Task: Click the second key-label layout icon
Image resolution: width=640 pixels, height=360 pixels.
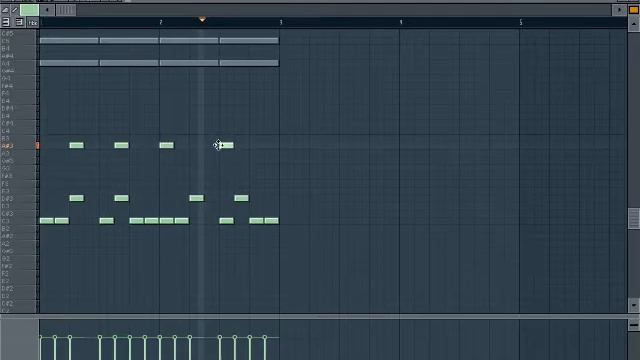Action: [x=19, y=22]
